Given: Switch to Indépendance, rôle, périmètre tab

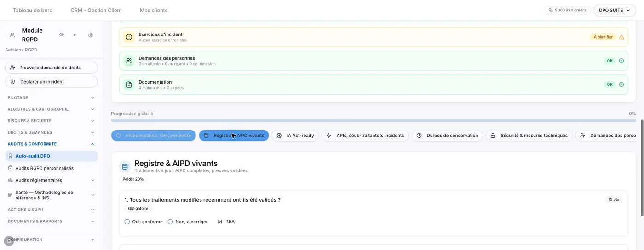Looking at the screenshot, I should tap(154, 136).
